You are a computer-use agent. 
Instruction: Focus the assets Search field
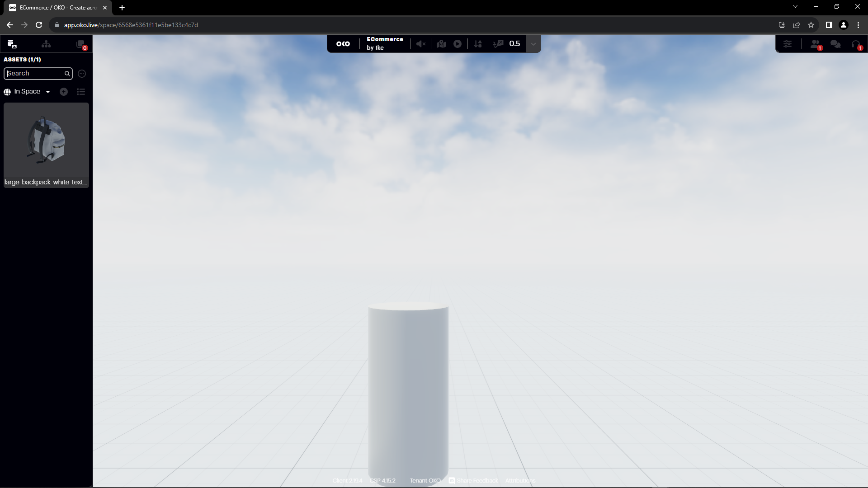coord(35,74)
